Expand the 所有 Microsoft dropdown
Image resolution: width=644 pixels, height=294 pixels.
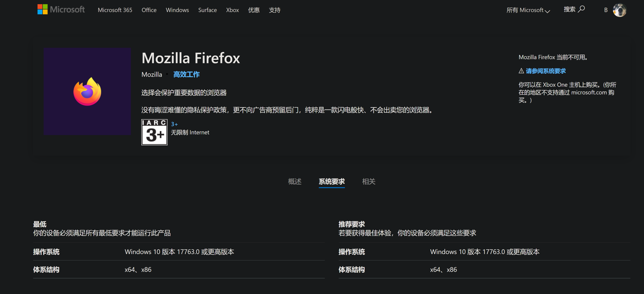[x=528, y=10]
